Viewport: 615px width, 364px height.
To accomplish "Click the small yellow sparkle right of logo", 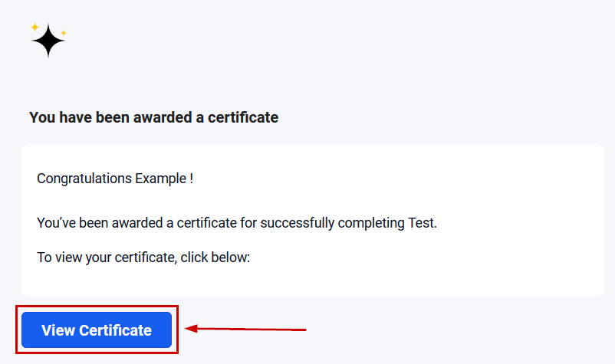I will pyautogui.click(x=63, y=33).
